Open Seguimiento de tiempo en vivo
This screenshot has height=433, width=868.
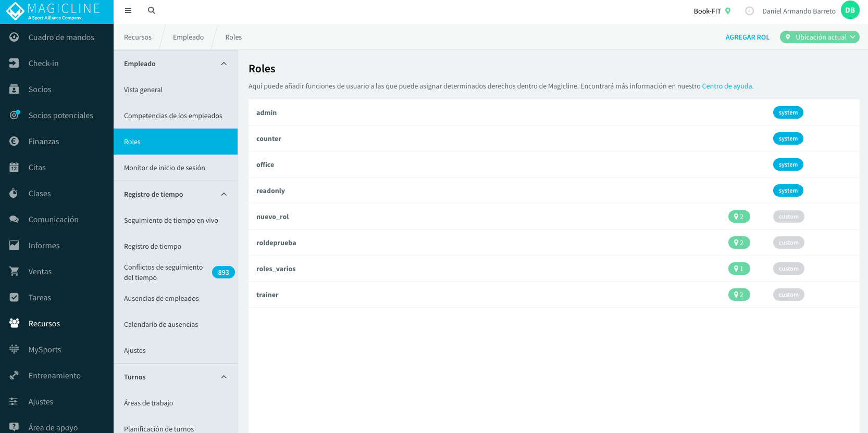176,220
